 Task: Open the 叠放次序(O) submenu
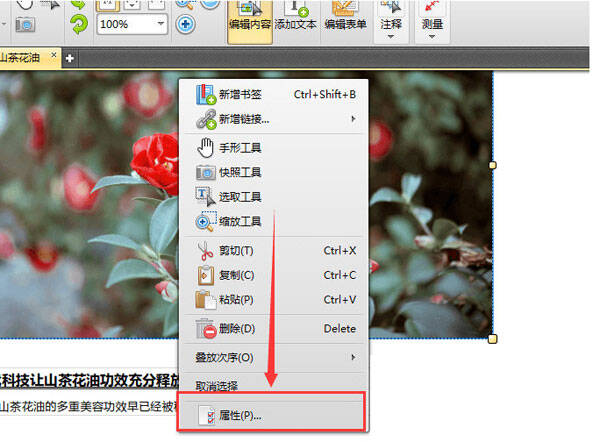point(274,357)
